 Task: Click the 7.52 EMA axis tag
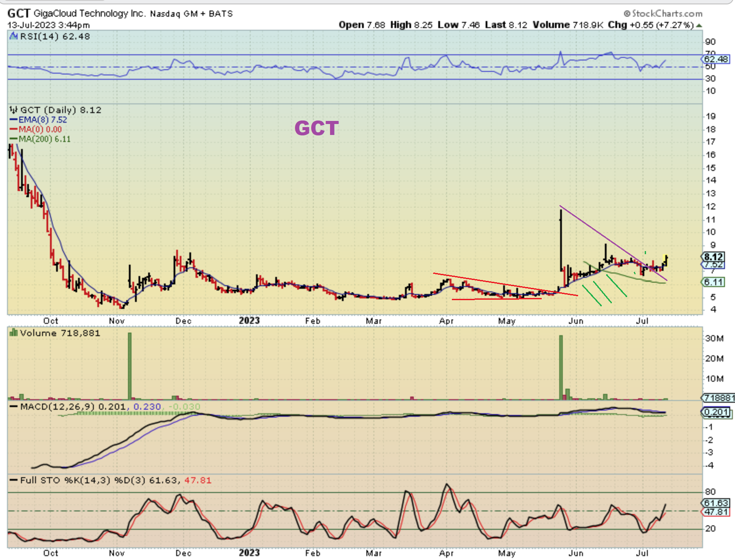(714, 265)
